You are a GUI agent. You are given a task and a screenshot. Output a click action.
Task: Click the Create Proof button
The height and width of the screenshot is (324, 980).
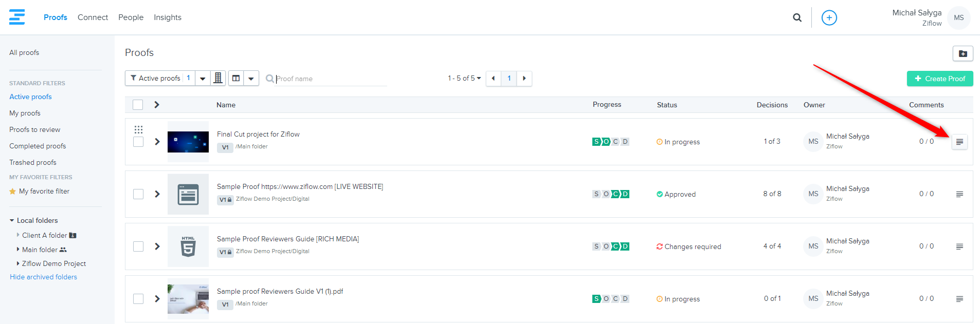click(939, 79)
